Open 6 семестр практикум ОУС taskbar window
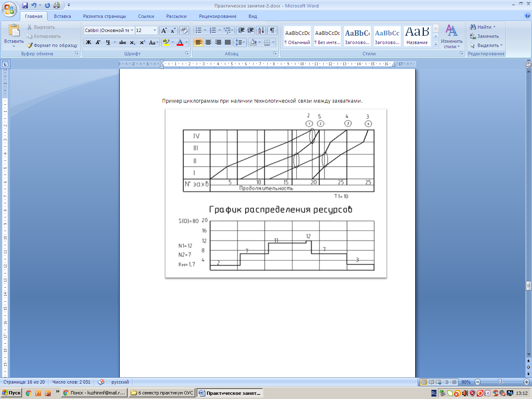 [162, 393]
